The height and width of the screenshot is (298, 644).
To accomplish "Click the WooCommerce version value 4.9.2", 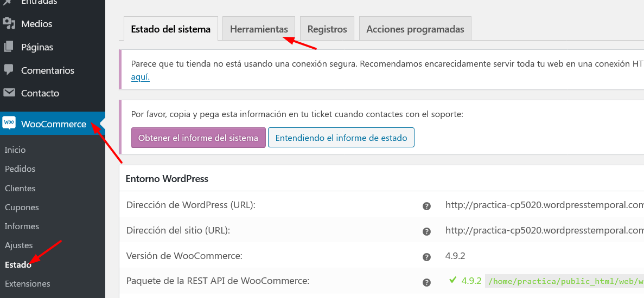I will pyautogui.click(x=455, y=256).
